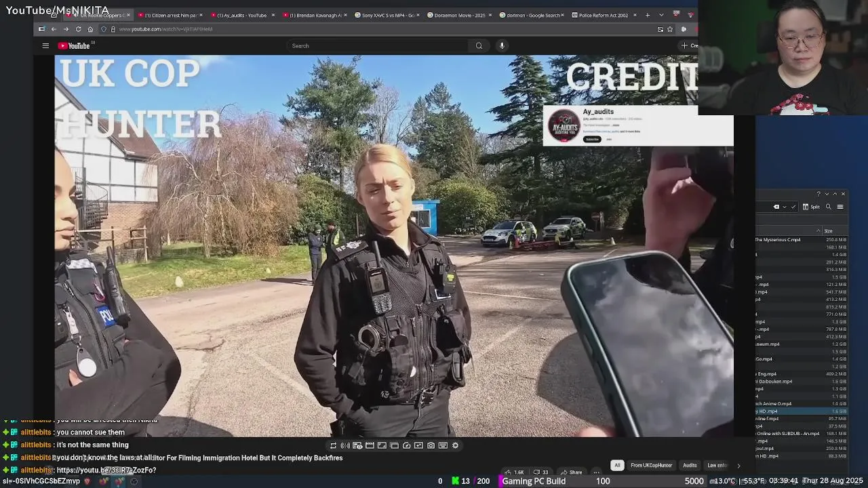Click the Ay_audits channel avatar thumbnail

pyautogui.click(x=564, y=125)
